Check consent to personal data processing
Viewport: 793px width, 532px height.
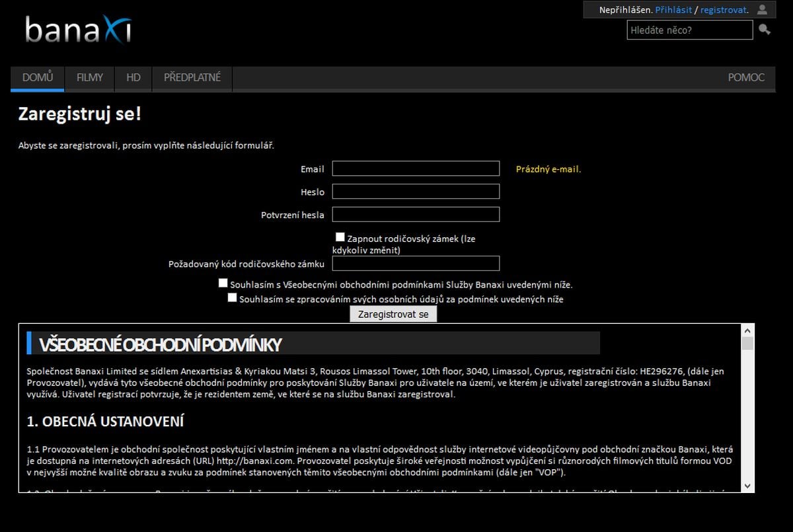(x=232, y=297)
